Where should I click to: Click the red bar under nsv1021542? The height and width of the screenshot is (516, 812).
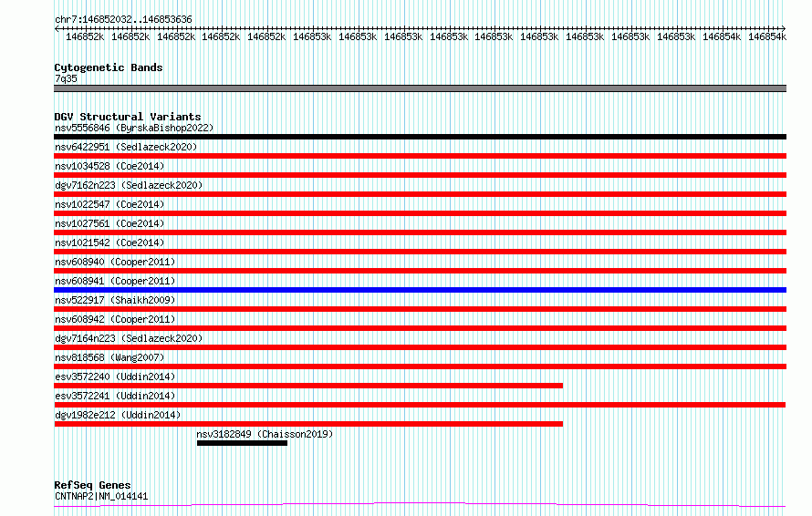(420, 252)
